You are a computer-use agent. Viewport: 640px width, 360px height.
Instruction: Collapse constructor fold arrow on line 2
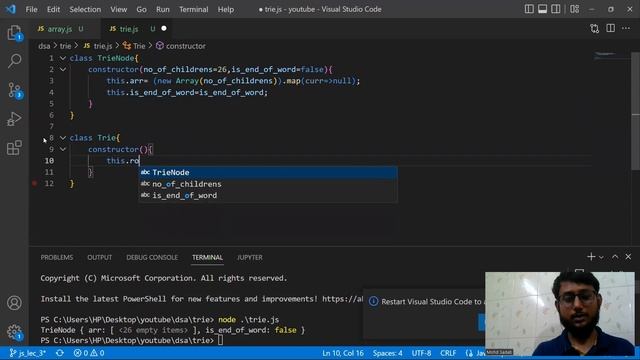[x=63, y=69]
